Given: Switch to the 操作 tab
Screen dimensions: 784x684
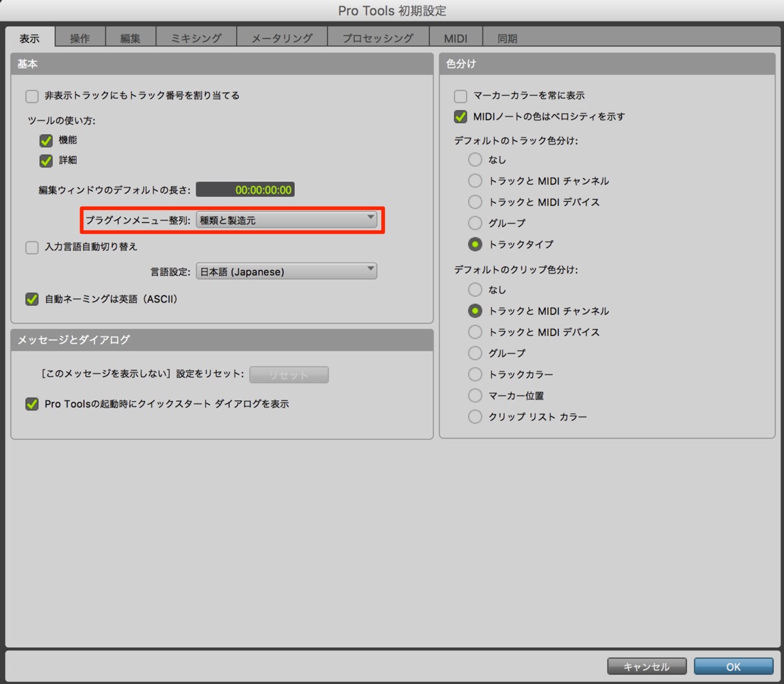Looking at the screenshot, I should [x=80, y=38].
